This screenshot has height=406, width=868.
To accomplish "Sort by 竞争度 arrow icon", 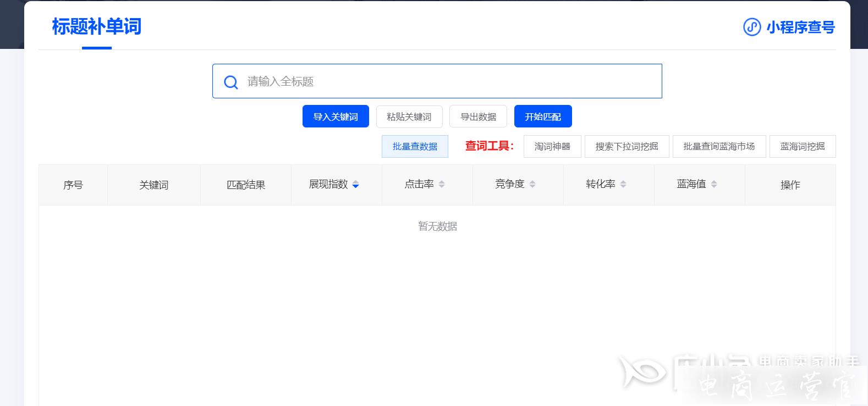I will click(x=532, y=185).
